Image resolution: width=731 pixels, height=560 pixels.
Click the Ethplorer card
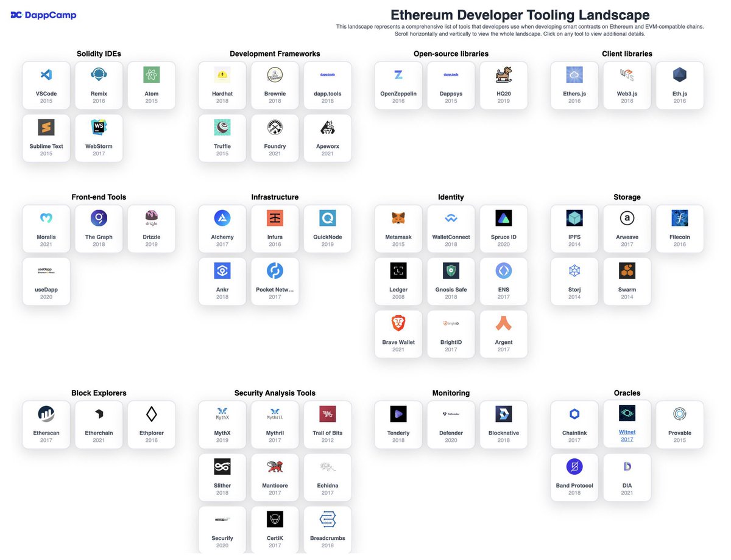[x=151, y=425]
